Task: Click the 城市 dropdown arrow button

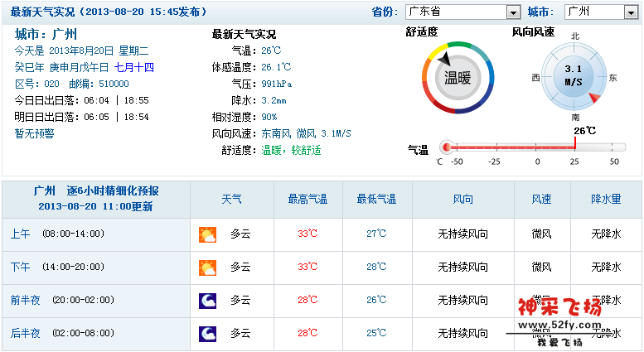Action: [x=631, y=12]
